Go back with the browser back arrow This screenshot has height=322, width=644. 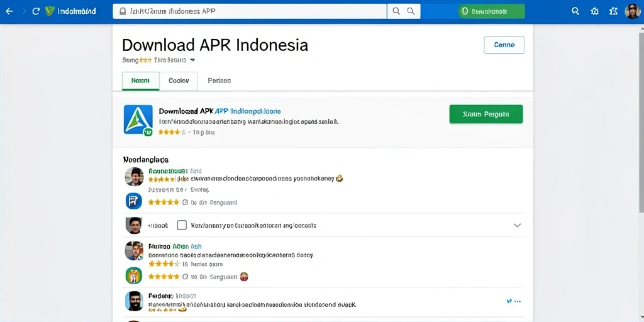(9, 11)
